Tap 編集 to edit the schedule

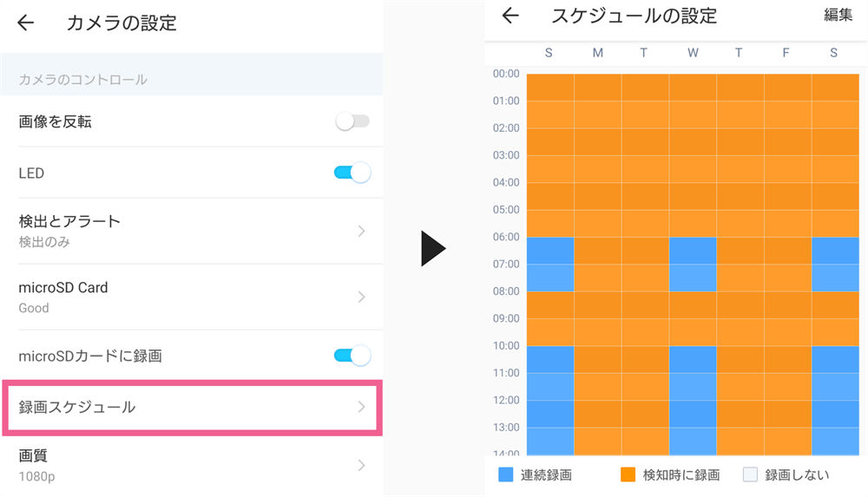coord(838,15)
